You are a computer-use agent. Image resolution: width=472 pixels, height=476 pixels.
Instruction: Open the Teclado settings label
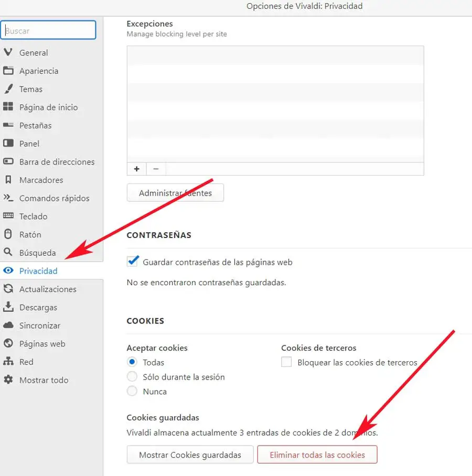(34, 217)
